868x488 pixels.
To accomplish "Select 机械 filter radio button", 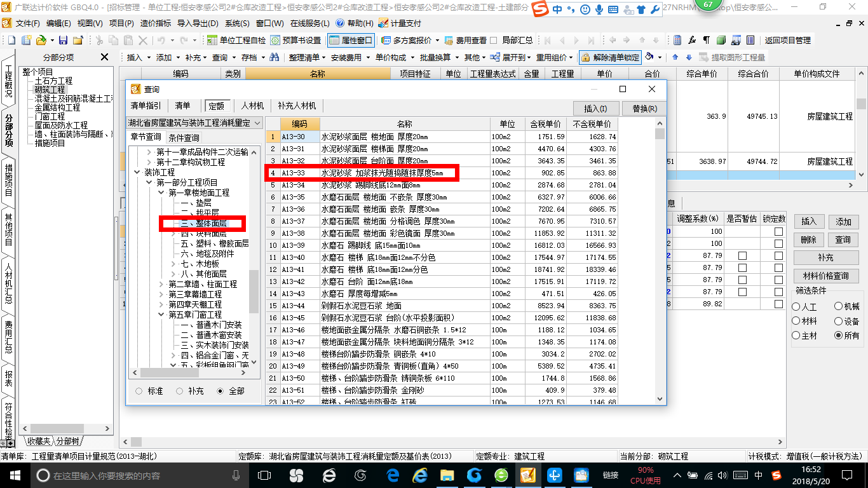I will (x=838, y=307).
